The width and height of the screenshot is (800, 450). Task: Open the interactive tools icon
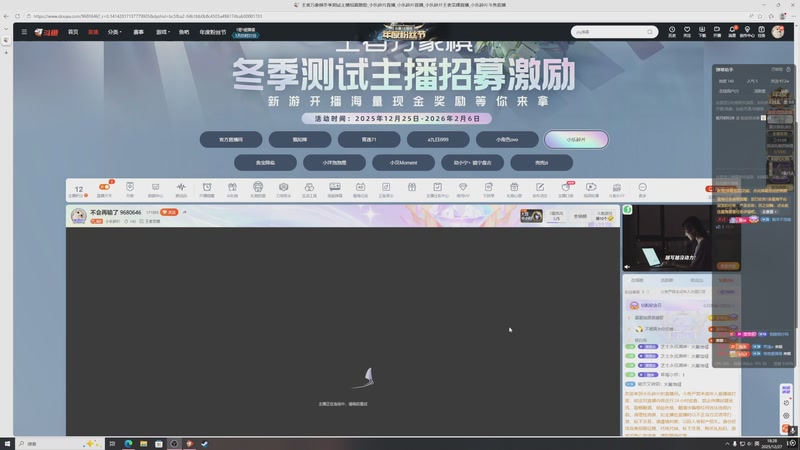coord(309,189)
